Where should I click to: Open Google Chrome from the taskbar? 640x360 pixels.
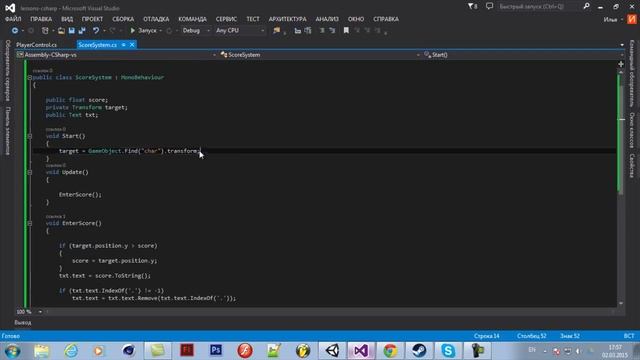[x=390, y=351]
